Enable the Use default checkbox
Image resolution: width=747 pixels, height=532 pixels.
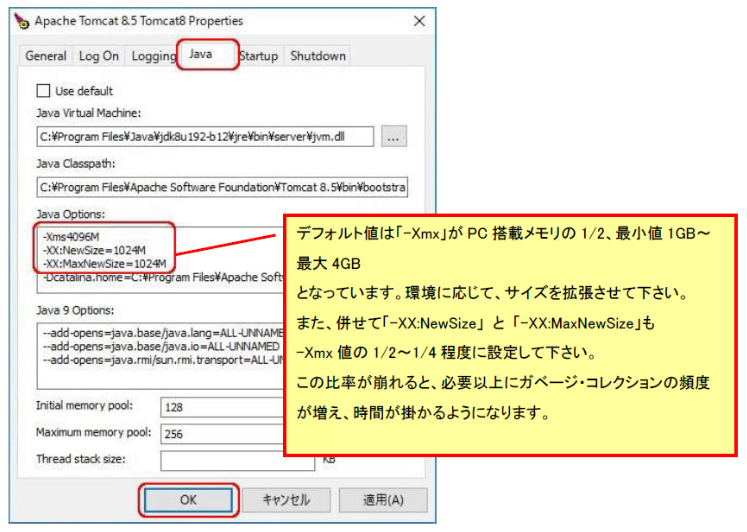[43, 91]
